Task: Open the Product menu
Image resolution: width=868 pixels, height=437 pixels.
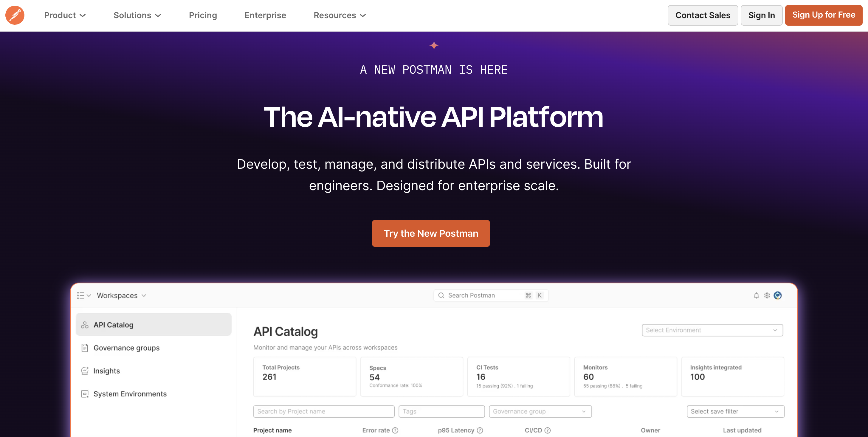Action: tap(65, 15)
